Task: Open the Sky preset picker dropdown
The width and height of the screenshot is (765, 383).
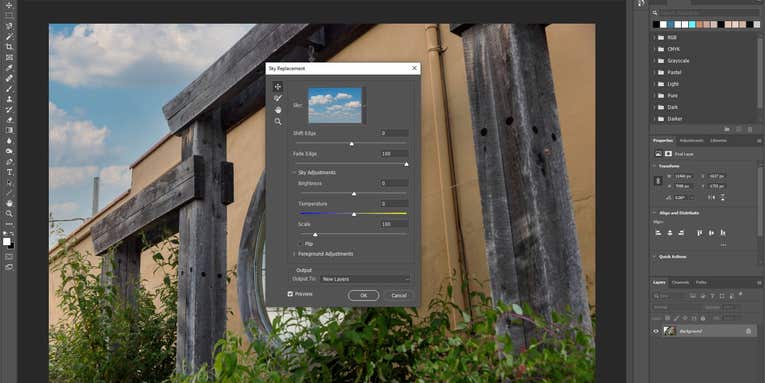Action: click(x=364, y=105)
